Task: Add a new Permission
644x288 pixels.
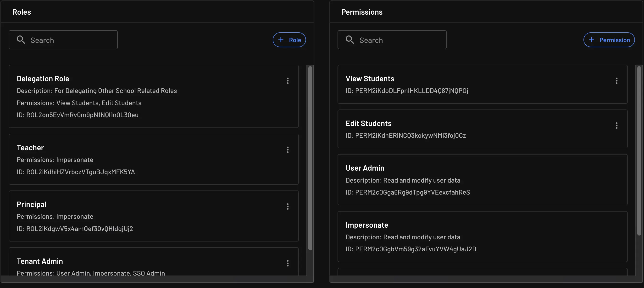Action: tap(609, 40)
